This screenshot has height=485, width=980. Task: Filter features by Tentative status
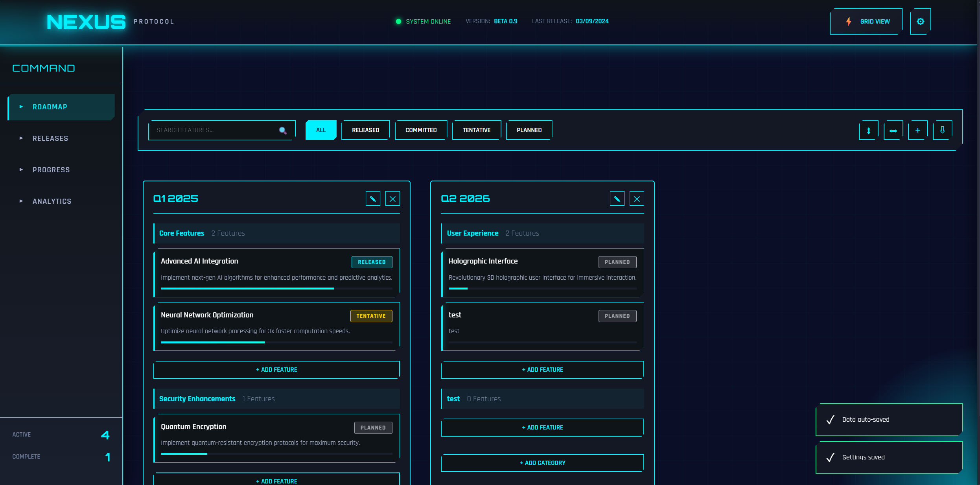[x=476, y=130]
